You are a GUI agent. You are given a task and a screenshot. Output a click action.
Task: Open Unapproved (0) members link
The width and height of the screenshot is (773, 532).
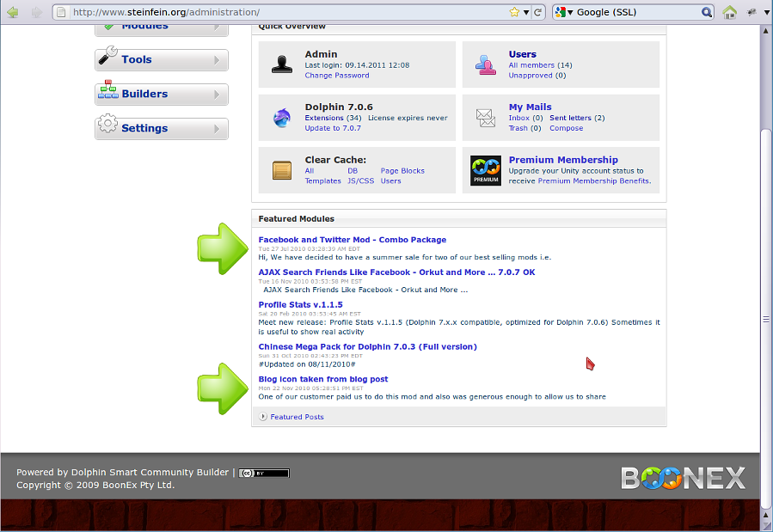click(537, 76)
